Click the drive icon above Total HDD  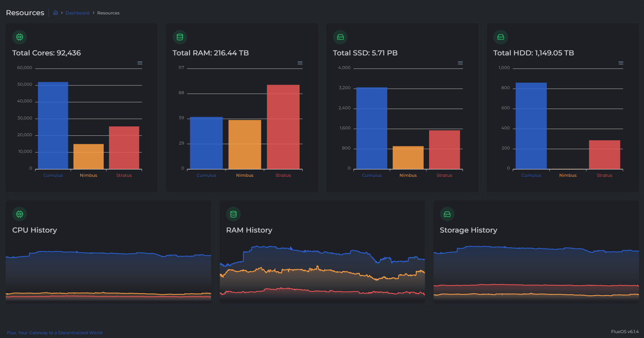click(500, 37)
